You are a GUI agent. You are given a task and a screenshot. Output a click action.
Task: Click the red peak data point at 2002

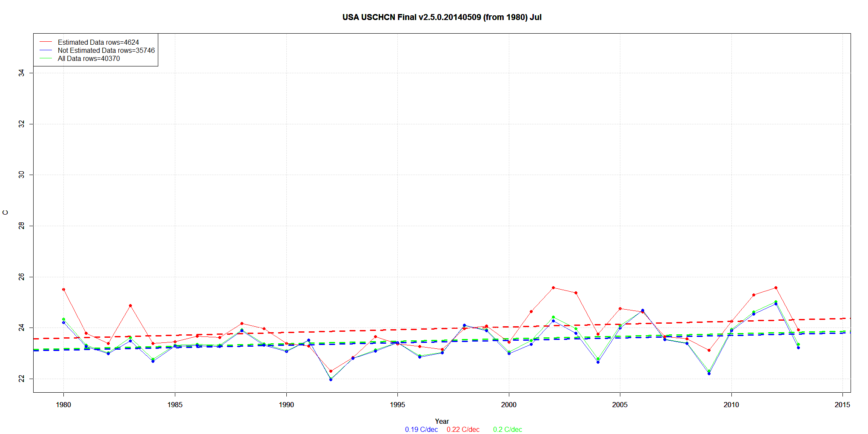(553, 287)
